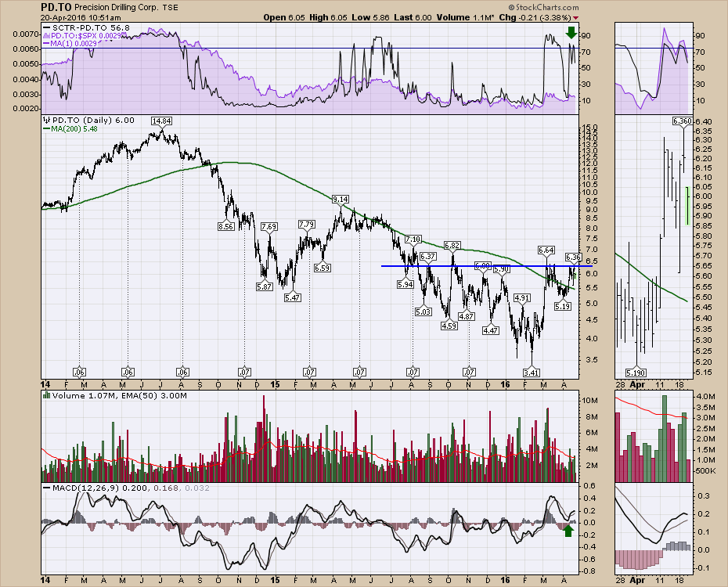The width and height of the screenshot is (728, 587).
Task: Click the 5.03 price label
Action: (423, 312)
